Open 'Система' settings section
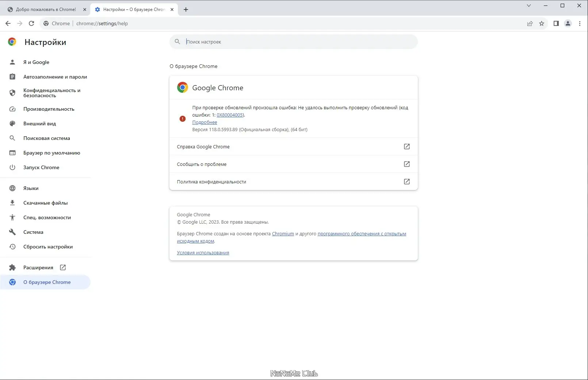The height and width of the screenshot is (380, 588). (45, 232)
